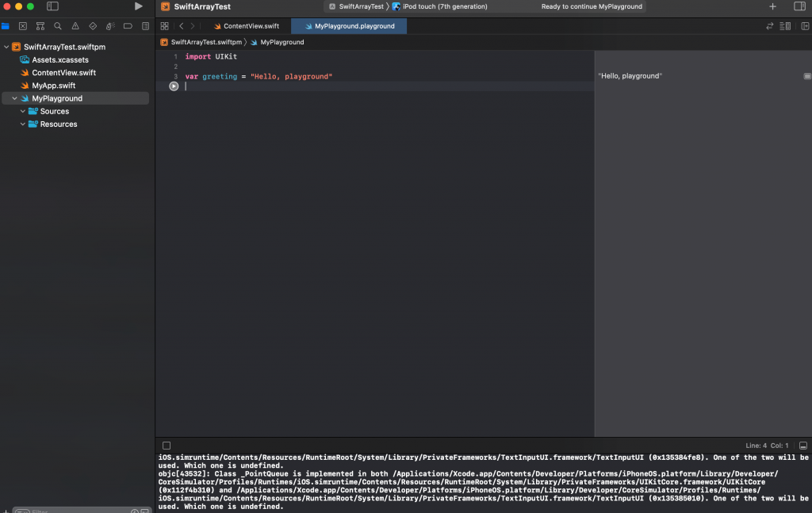The width and height of the screenshot is (812, 513).
Task: Click the greeting variable in code
Action: click(x=220, y=76)
